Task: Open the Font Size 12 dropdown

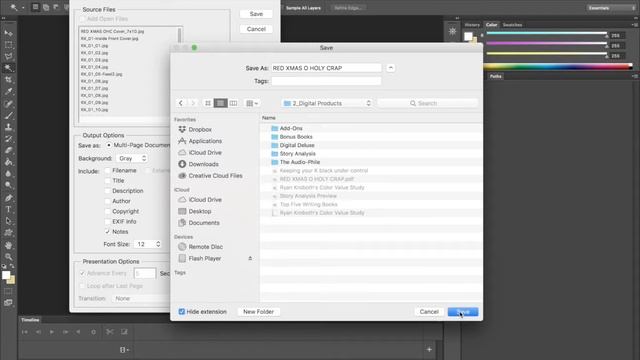Action: point(148,244)
